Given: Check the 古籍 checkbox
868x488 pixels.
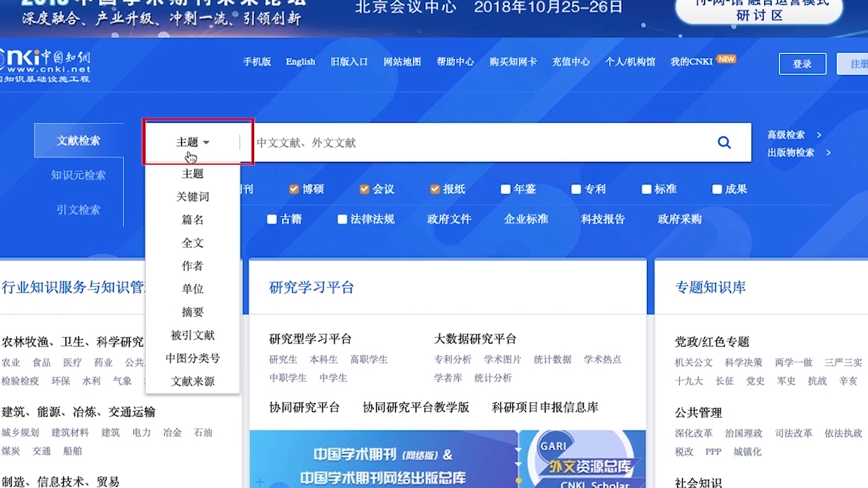Looking at the screenshot, I should [x=272, y=219].
